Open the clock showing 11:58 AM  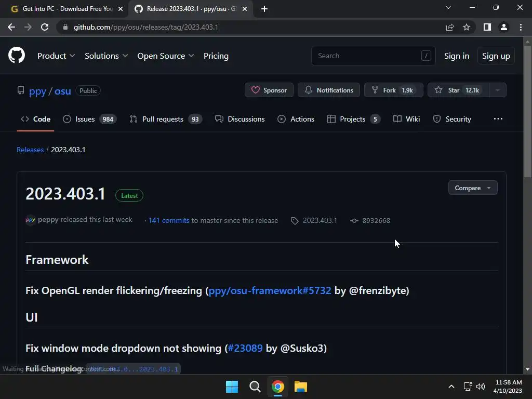click(508, 387)
